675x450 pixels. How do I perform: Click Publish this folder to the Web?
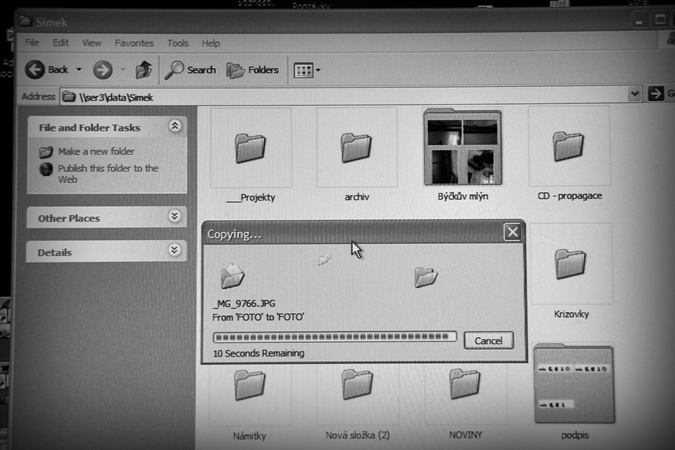(107, 173)
